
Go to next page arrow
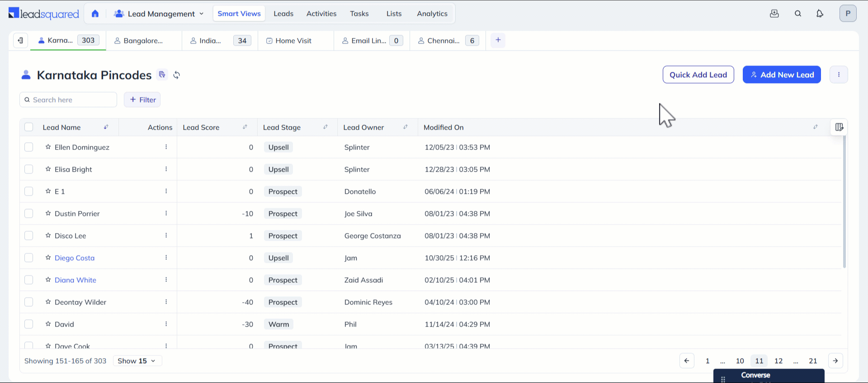point(835,361)
